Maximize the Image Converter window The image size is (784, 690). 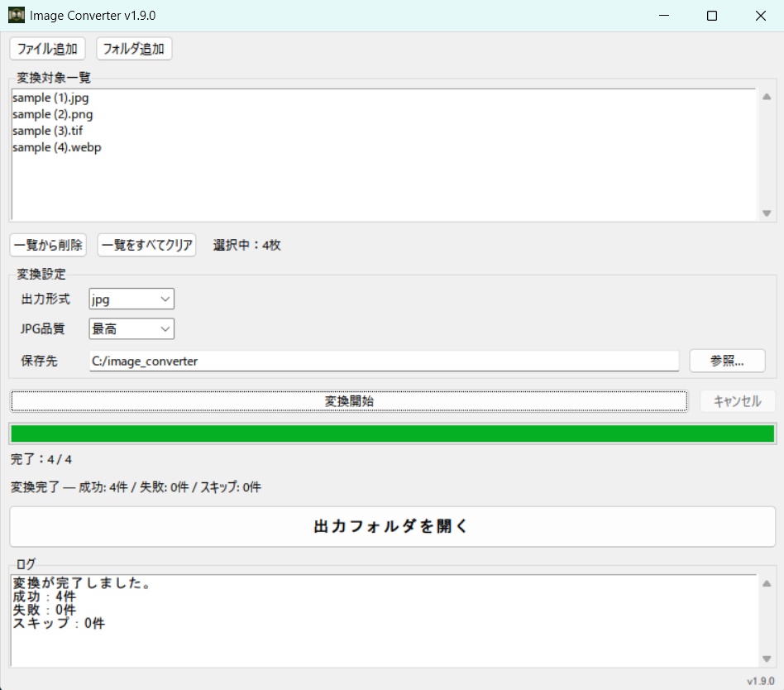[x=712, y=16]
